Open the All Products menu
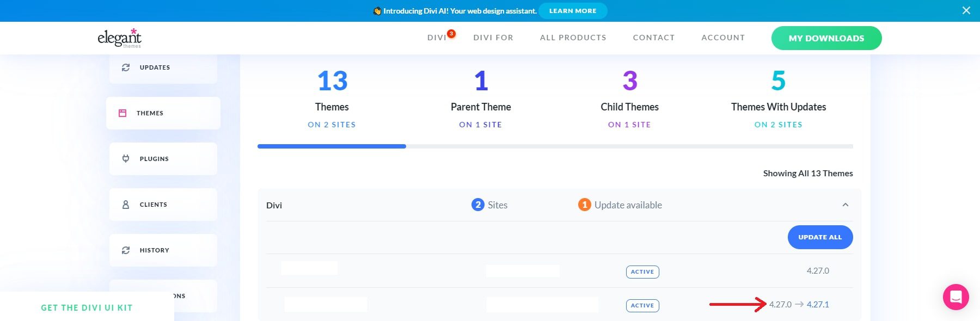This screenshot has width=980, height=321. [x=573, y=38]
